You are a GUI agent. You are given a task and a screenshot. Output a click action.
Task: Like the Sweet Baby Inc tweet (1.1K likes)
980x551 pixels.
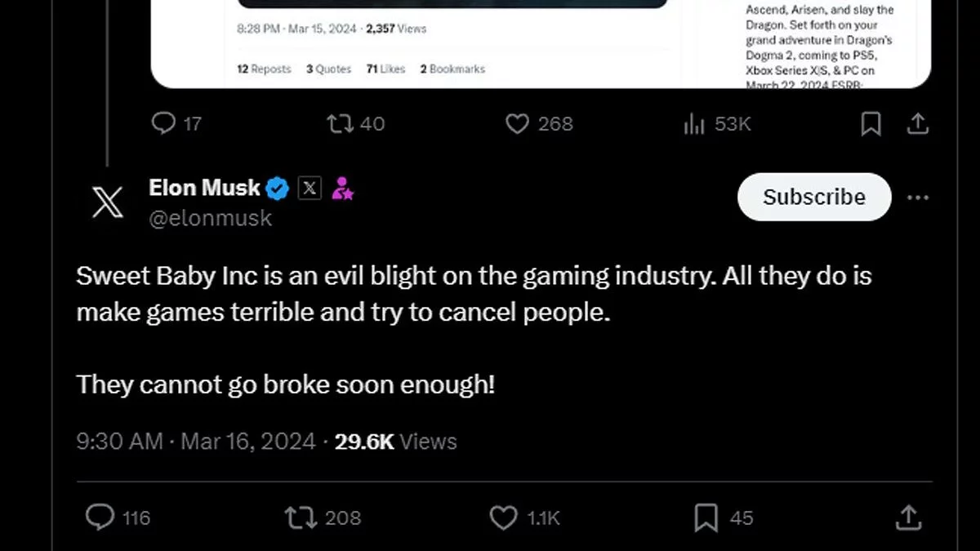coord(503,518)
